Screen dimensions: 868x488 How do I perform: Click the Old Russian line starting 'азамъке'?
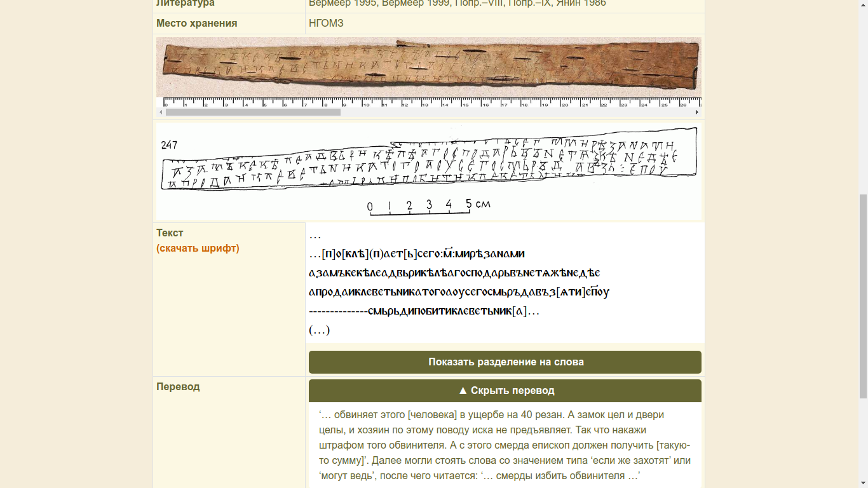click(x=454, y=273)
